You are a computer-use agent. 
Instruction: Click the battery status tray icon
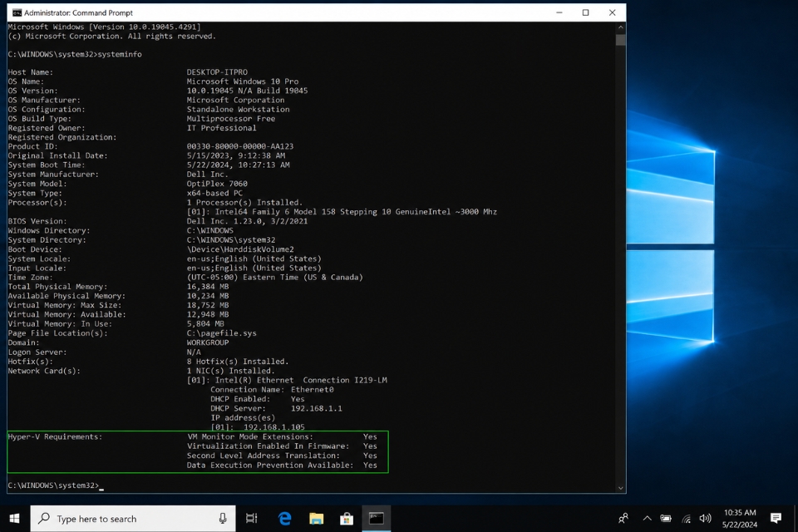click(666, 518)
